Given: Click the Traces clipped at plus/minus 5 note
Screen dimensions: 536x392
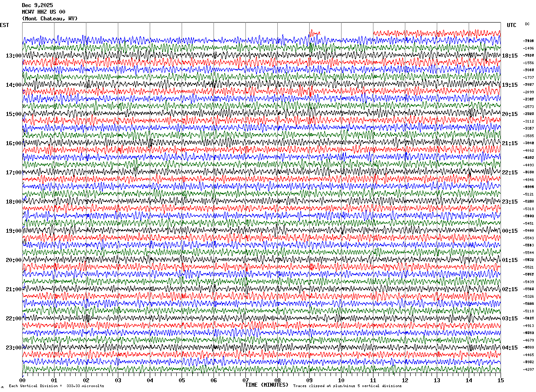Looking at the screenshot, I should pos(347,386).
